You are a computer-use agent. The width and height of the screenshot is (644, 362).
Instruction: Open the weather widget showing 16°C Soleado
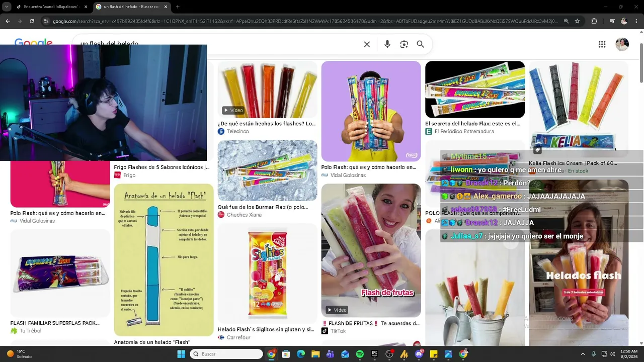pos(19,354)
